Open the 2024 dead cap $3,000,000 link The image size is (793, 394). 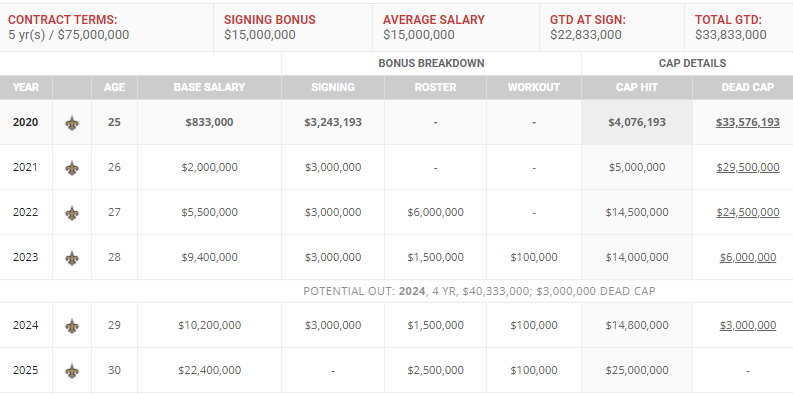pyautogui.click(x=747, y=325)
